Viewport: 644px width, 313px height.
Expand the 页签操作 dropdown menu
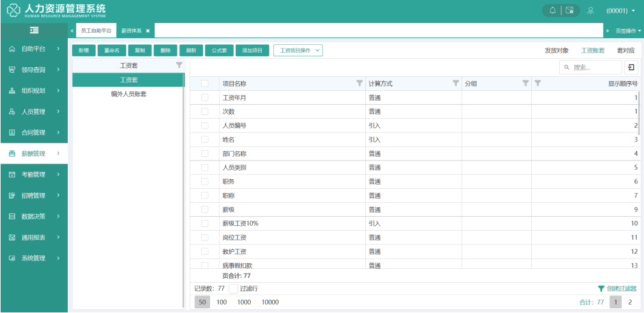point(628,30)
